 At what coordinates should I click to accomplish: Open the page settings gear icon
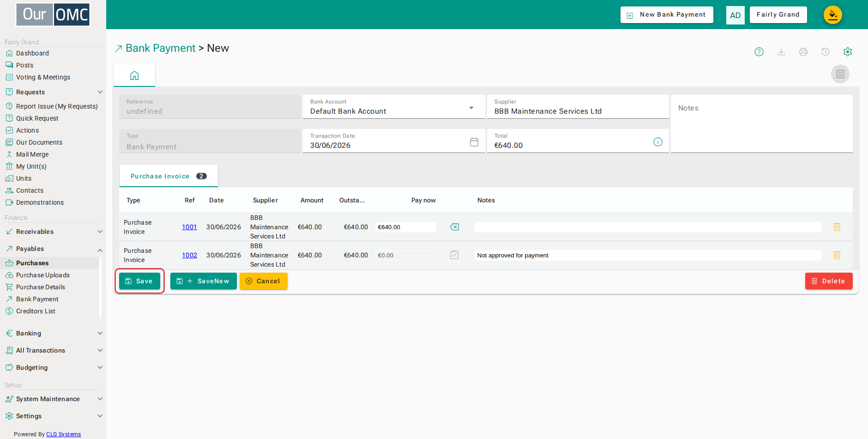[848, 52]
